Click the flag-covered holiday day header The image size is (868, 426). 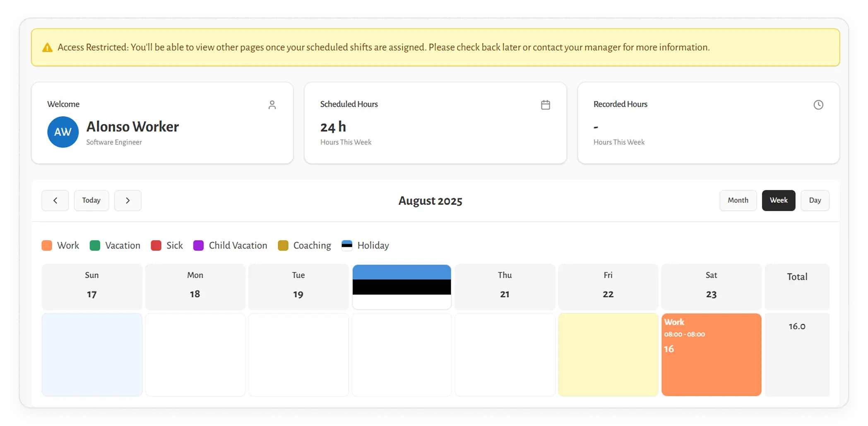(x=402, y=287)
